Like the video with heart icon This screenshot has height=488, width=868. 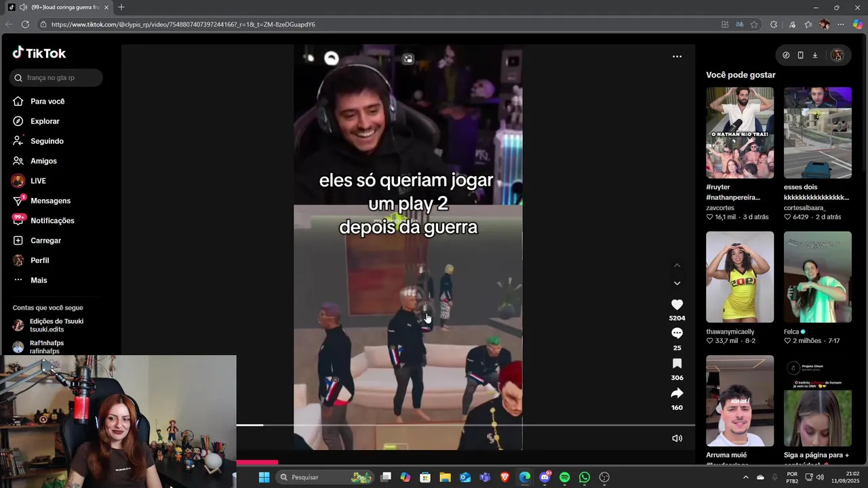(677, 305)
